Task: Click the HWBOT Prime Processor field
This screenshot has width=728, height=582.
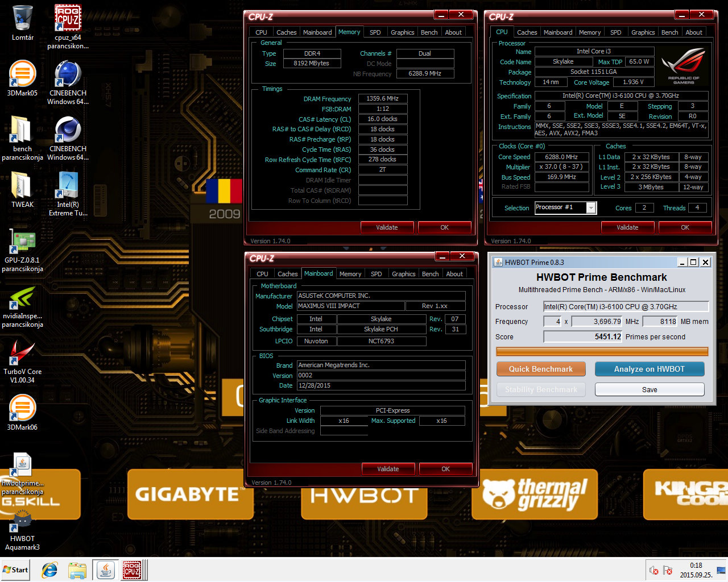Action: click(x=626, y=306)
